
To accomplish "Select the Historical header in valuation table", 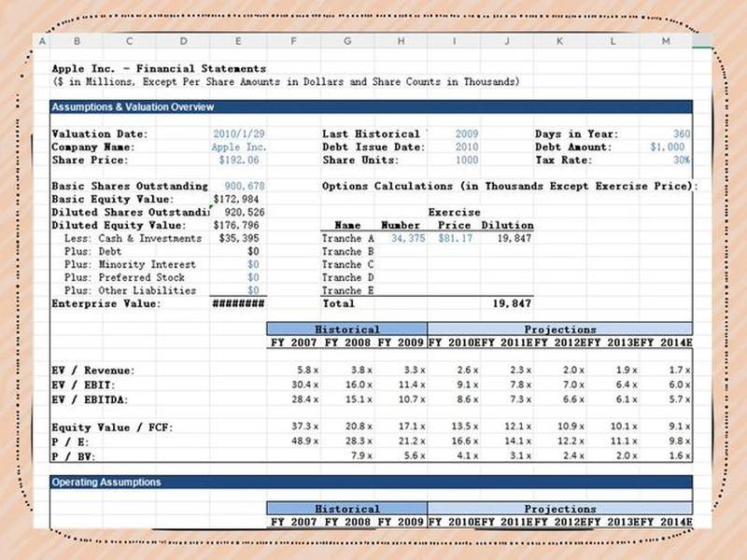I will [x=346, y=329].
